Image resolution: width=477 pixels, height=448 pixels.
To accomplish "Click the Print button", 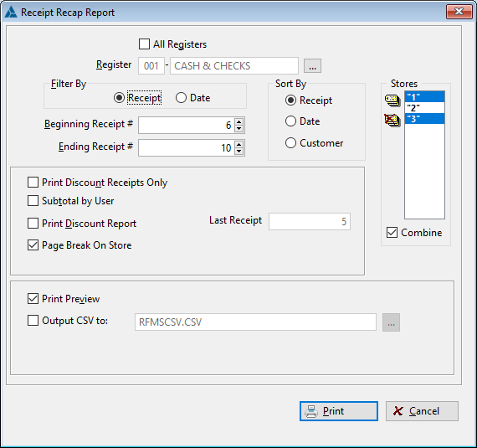I will [339, 411].
